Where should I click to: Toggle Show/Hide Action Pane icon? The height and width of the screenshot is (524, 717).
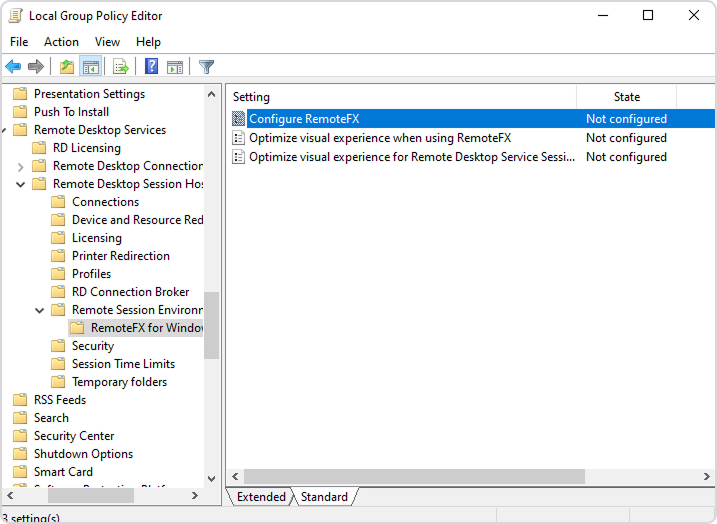point(175,67)
